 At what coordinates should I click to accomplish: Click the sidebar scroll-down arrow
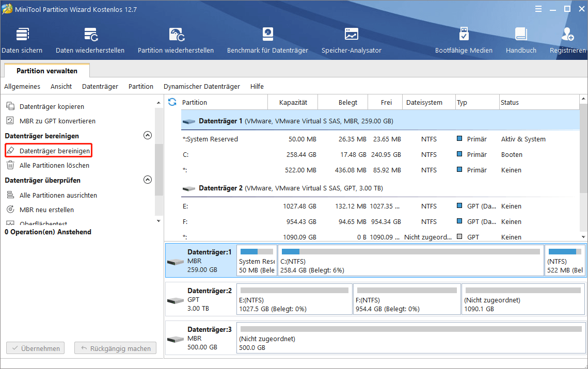coord(158,221)
